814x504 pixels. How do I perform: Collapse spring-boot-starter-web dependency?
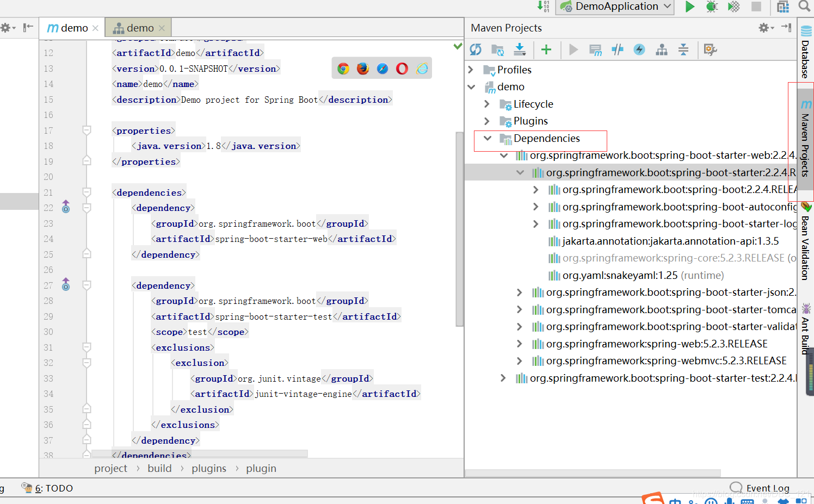tap(504, 155)
